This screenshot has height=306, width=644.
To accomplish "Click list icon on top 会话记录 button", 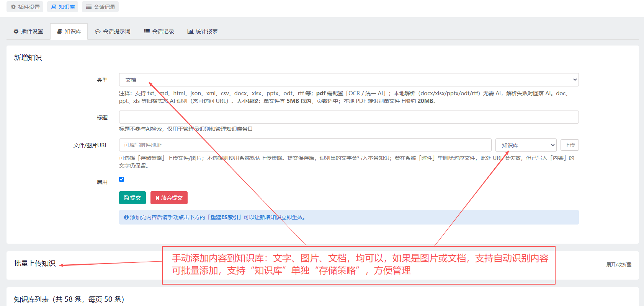I will coord(89,7).
